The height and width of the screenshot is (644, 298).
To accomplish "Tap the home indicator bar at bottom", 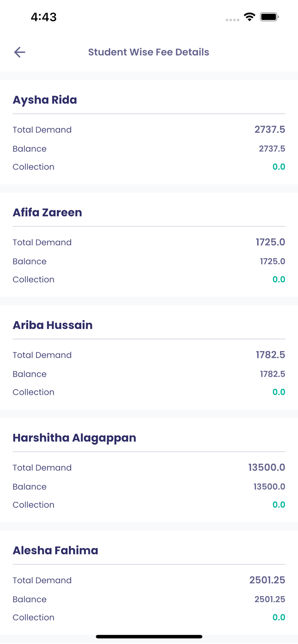I will tap(149, 637).
